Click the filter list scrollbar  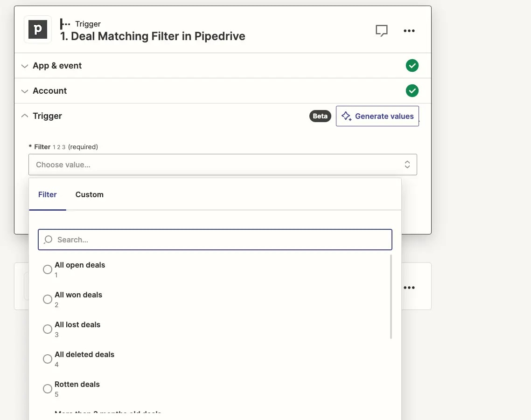pos(391,296)
